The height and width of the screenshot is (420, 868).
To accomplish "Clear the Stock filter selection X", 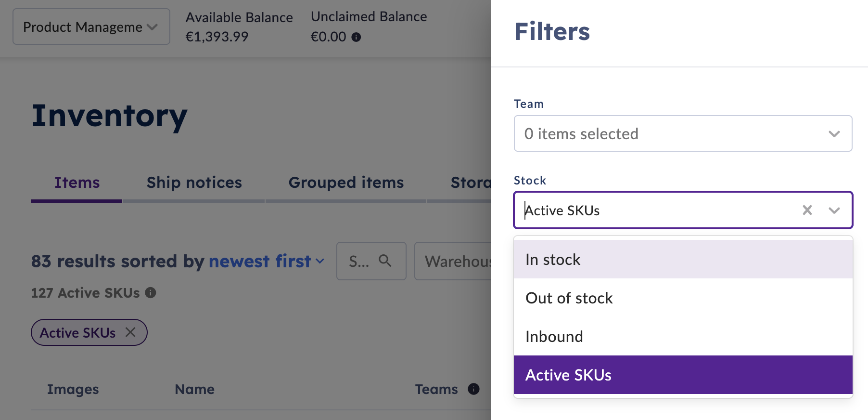I will tap(807, 210).
